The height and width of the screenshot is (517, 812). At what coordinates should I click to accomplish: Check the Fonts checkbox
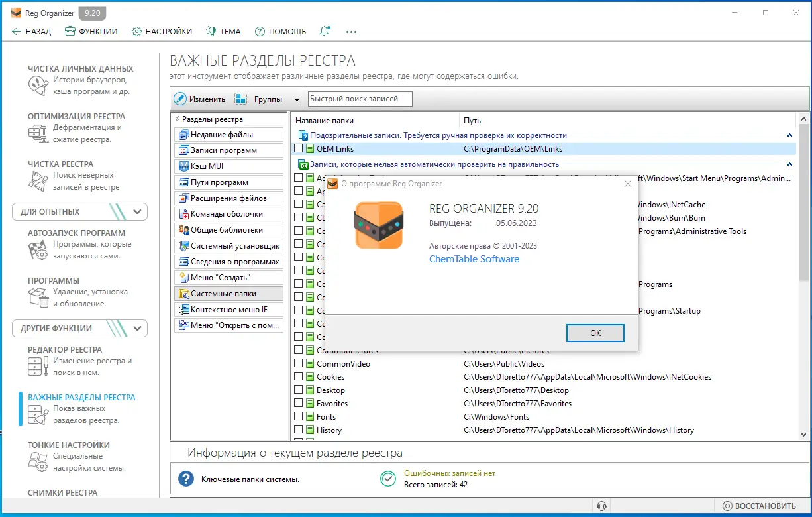(x=298, y=417)
